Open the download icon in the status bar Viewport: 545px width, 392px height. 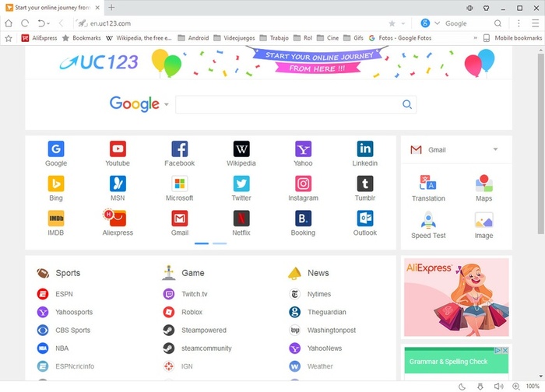480,387
